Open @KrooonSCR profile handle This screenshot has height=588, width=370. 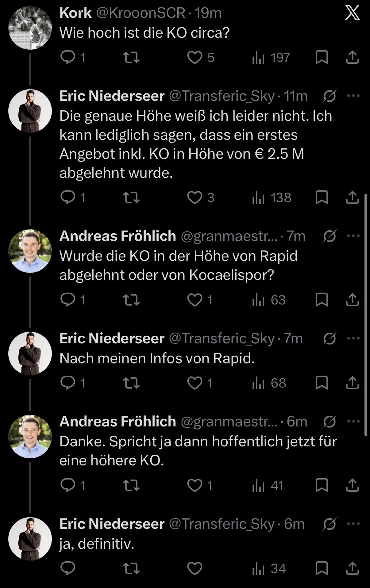point(141,13)
